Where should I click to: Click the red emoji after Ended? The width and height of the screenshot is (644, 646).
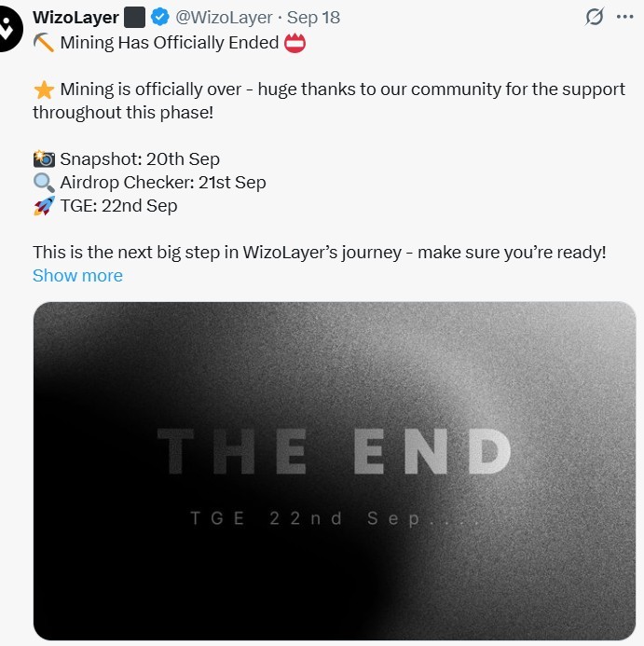pos(295,43)
